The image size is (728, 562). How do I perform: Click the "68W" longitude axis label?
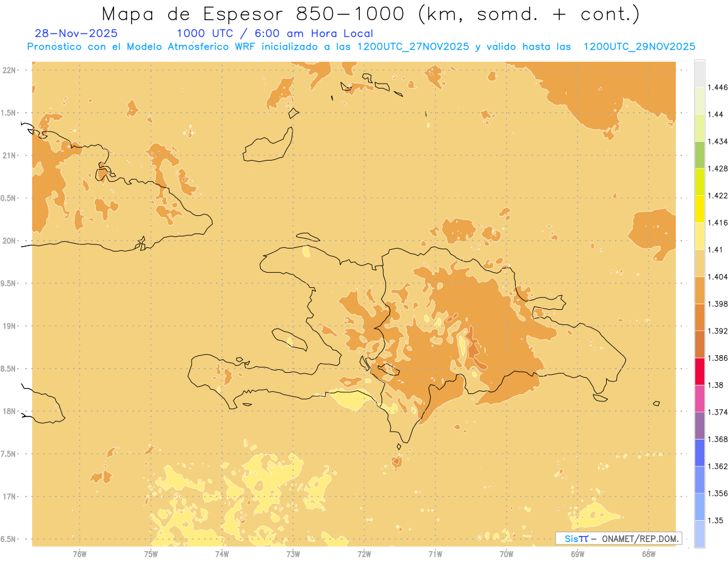point(648,554)
